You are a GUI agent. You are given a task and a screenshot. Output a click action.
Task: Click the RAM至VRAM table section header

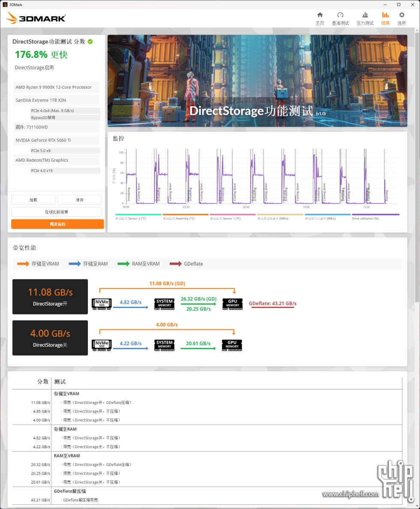click(x=67, y=456)
